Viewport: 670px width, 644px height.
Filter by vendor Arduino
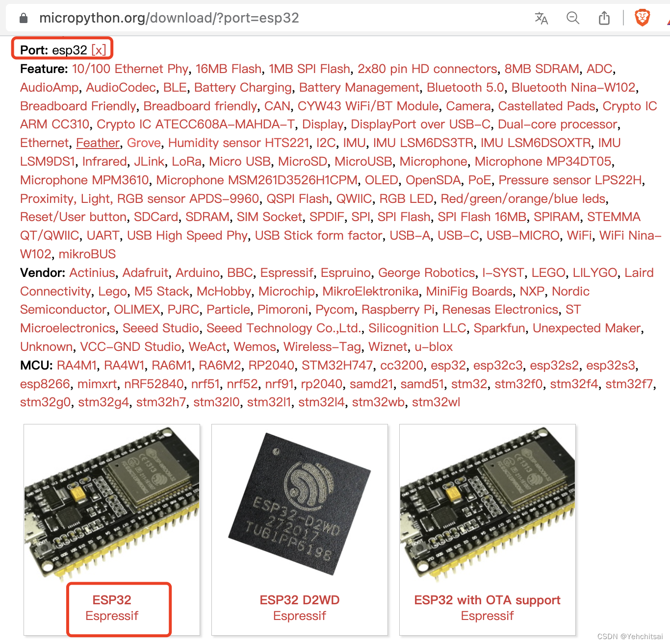(198, 273)
